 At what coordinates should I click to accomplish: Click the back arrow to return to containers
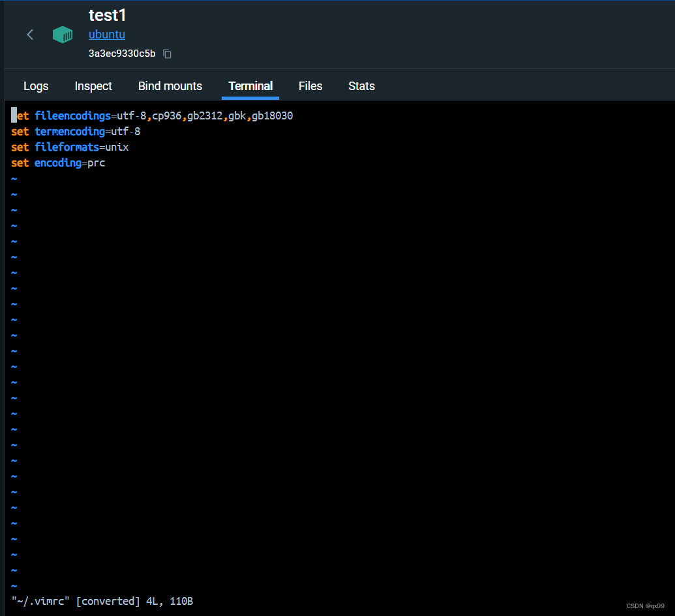pyautogui.click(x=30, y=34)
